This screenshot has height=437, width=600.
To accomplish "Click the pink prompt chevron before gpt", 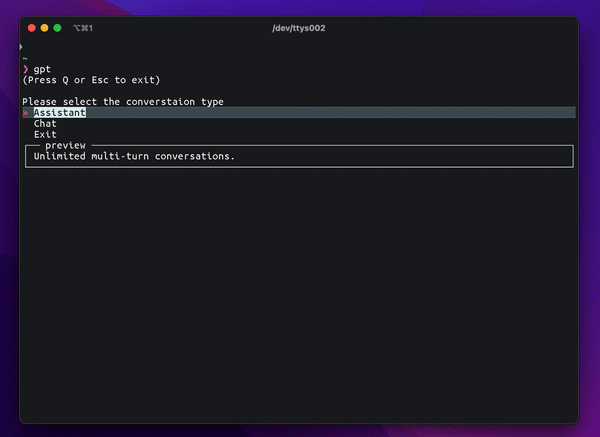I will click(x=26, y=69).
